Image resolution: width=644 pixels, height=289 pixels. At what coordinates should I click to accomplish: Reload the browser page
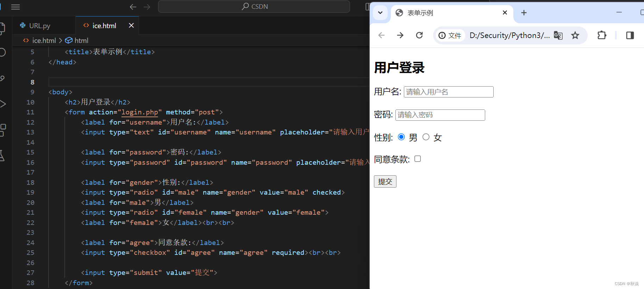tap(419, 35)
